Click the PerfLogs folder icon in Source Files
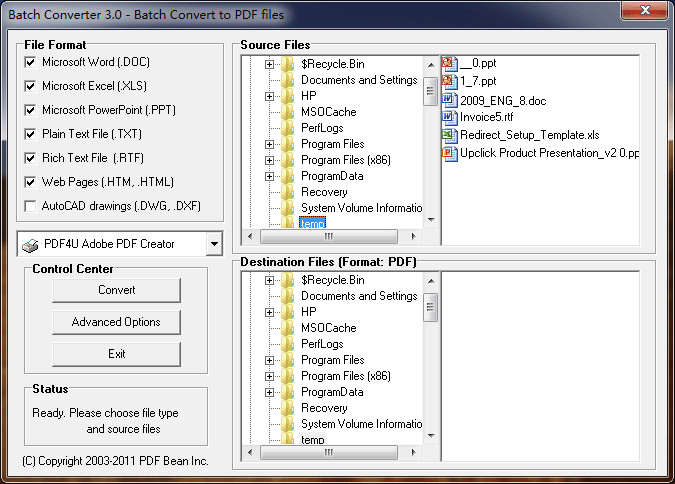This screenshot has height=484, width=675. click(288, 128)
